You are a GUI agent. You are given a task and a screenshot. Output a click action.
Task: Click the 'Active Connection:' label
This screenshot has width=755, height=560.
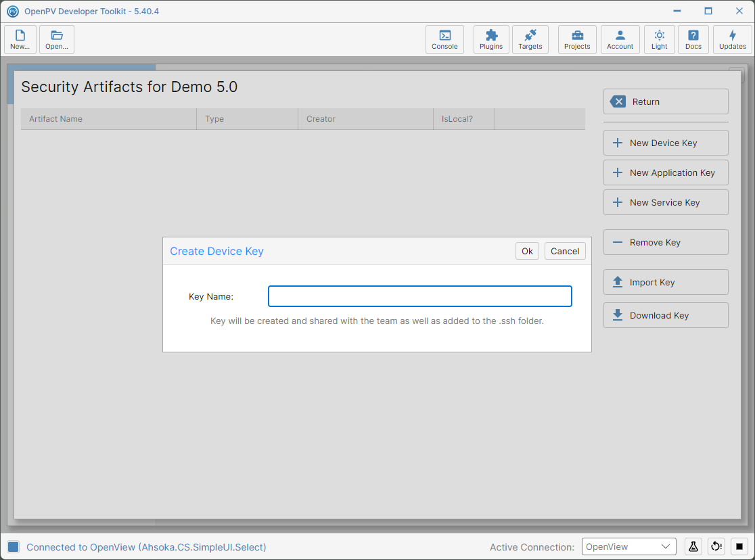(532, 547)
